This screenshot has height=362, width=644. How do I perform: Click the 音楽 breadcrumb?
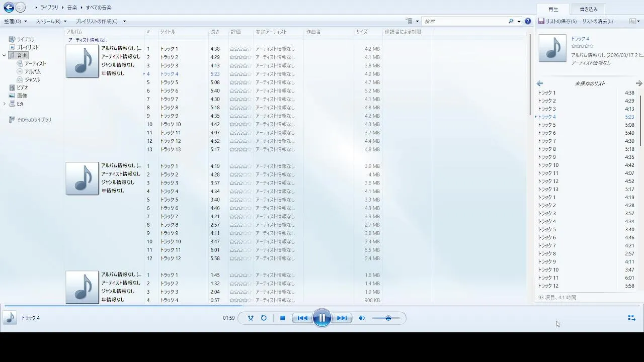point(72,8)
